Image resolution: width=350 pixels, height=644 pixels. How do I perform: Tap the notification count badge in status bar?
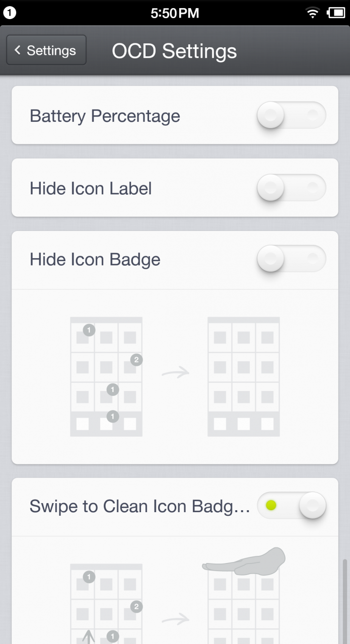click(10, 13)
